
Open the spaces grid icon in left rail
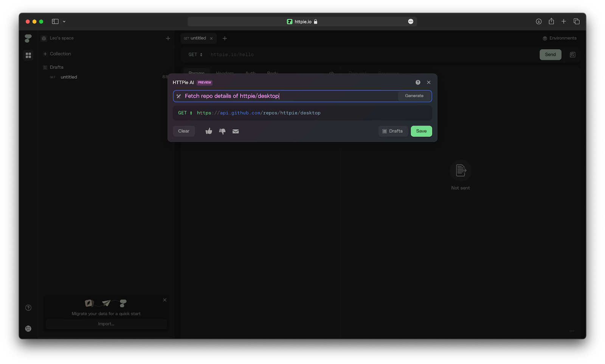point(28,55)
